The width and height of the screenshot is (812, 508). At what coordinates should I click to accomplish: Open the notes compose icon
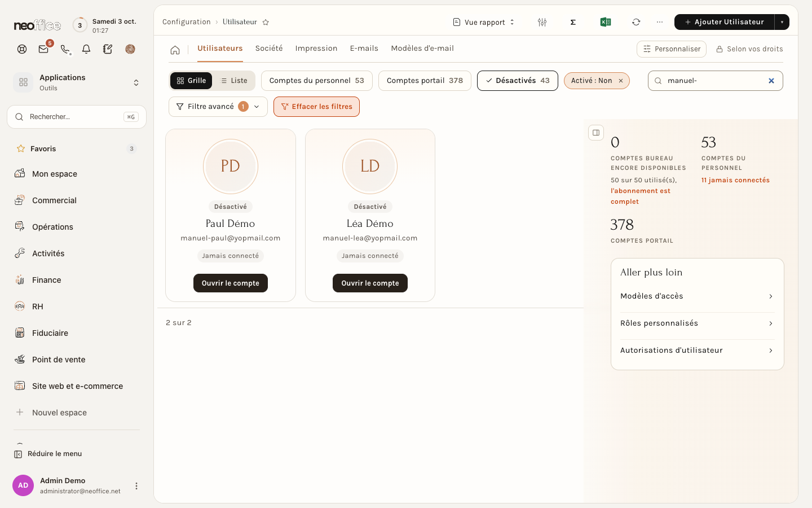point(108,49)
